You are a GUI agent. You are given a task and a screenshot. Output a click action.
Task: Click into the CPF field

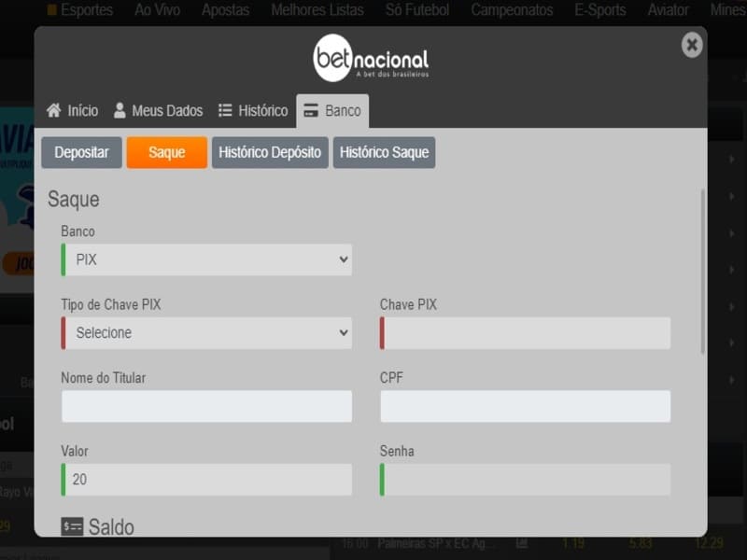coord(526,406)
